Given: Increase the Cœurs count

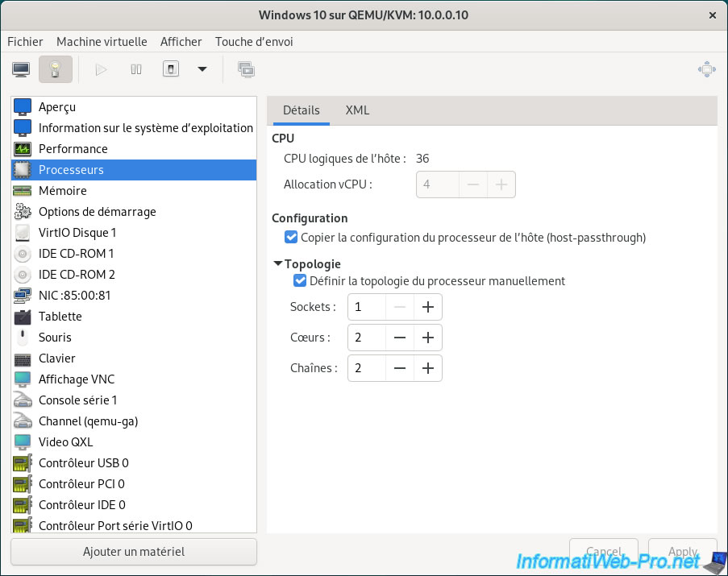Looking at the screenshot, I should coord(427,338).
